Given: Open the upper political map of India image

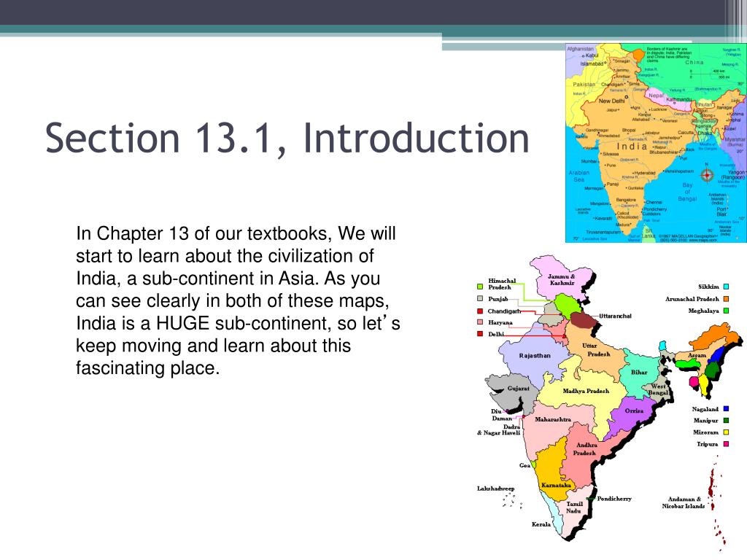Looking at the screenshot, I should point(656,143).
